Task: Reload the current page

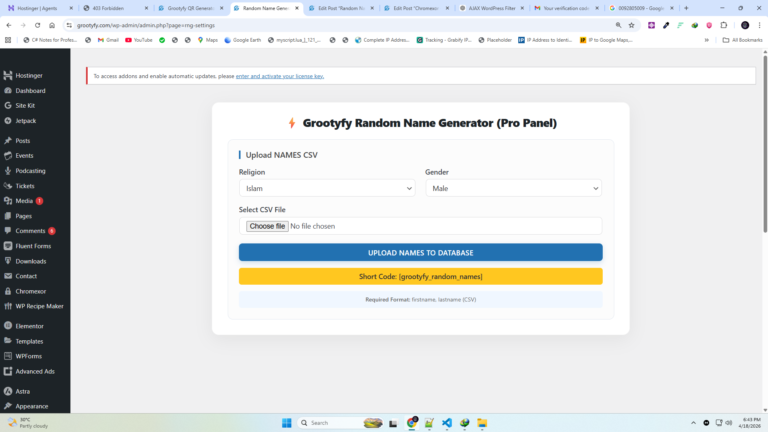Action: [x=37, y=25]
